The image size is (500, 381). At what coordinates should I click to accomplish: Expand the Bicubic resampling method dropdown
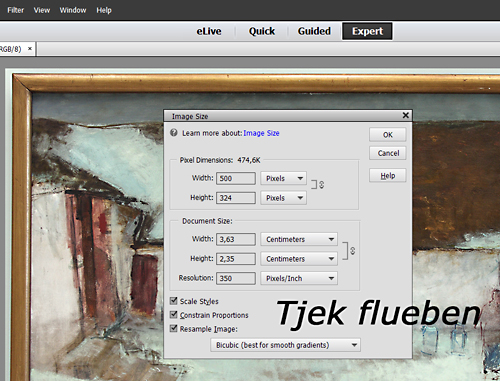pyautogui.click(x=285, y=345)
